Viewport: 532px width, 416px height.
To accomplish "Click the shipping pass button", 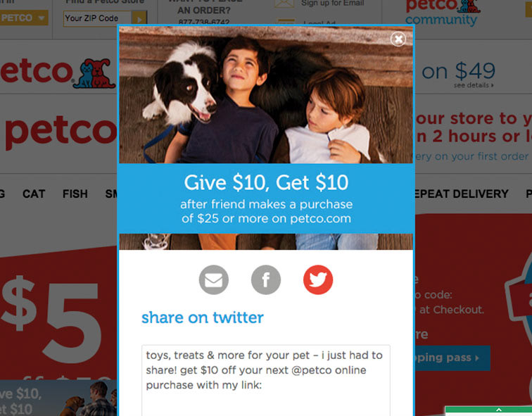I will coord(452,358).
